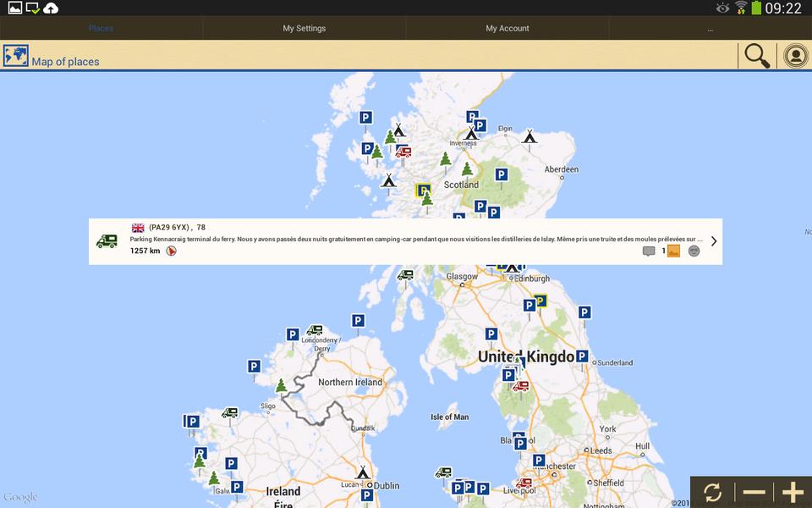This screenshot has height=508, width=812.
Task: Open the My Settings tab
Action: click(304, 28)
